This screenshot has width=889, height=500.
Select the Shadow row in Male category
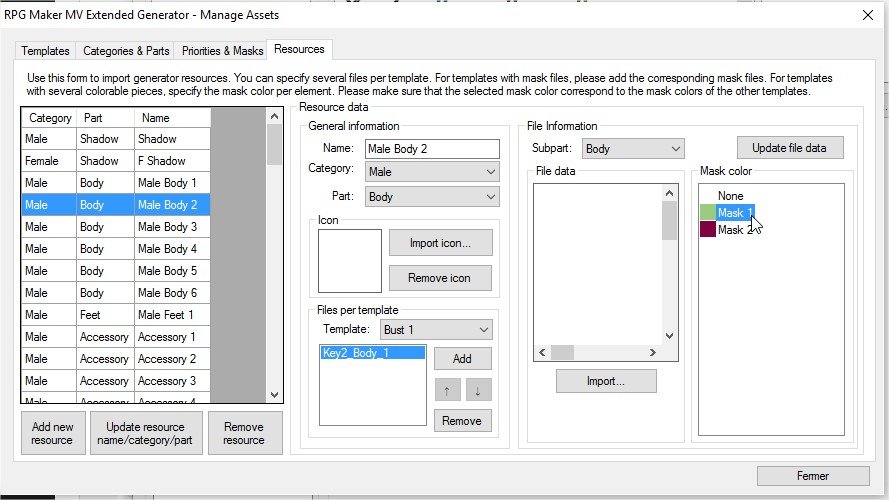point(116,139)
